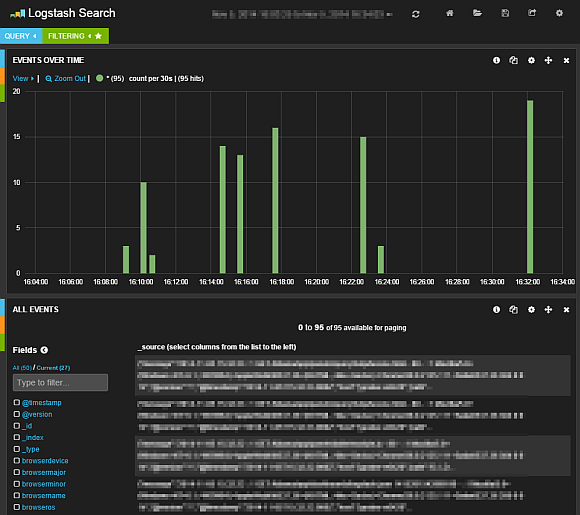Click the '0 to 95 of 95' paging text
Viewport: 580px width, 515px height.
click(x=352, y=327)
